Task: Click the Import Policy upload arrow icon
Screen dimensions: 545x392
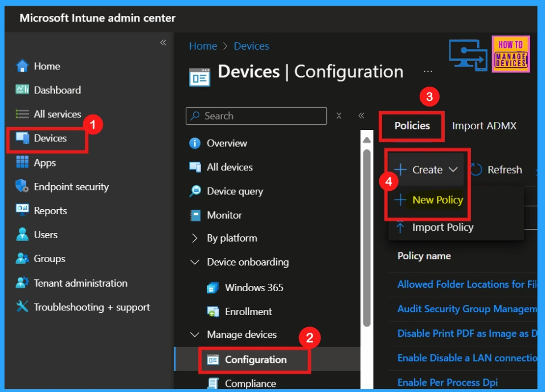Action: (400, 227)
